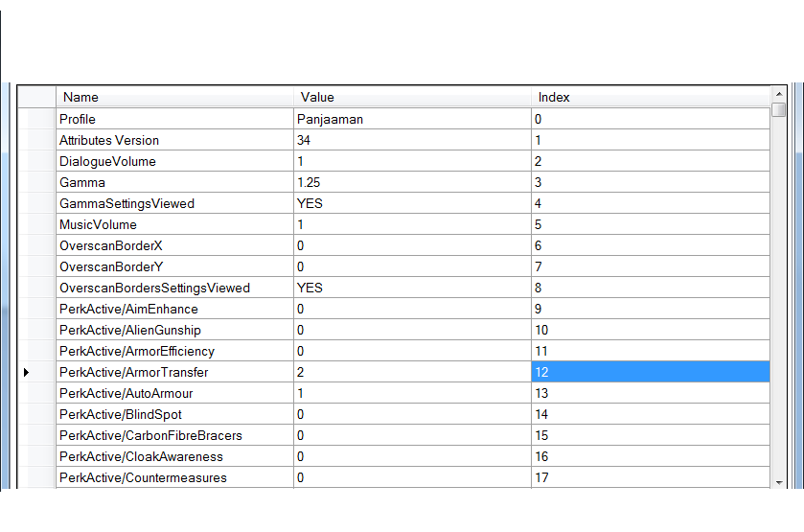Sort by the Index column header

pyautogui.click(x=650, y=97)
